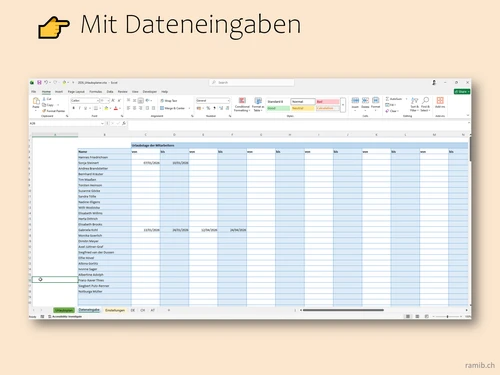Click the Copy command

[x=48, y=105]
